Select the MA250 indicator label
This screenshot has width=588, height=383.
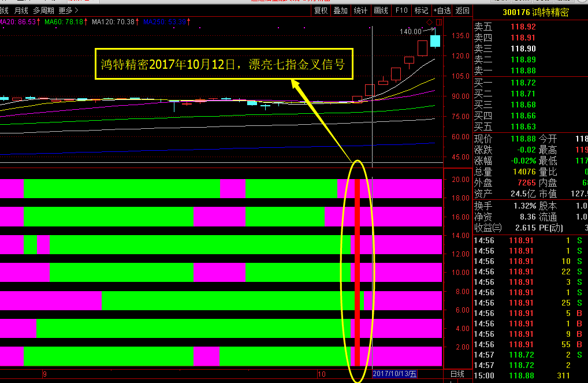tap(166, 22)
